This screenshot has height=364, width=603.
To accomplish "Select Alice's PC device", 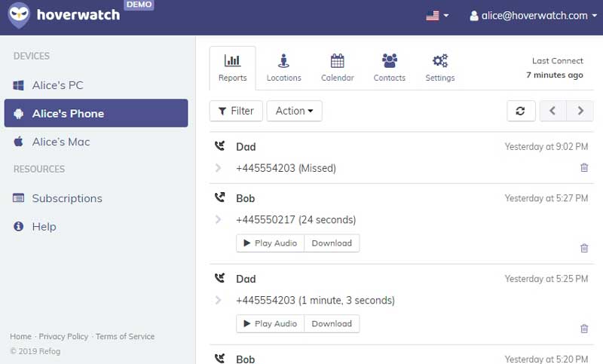I will click(x=96, y=85).
